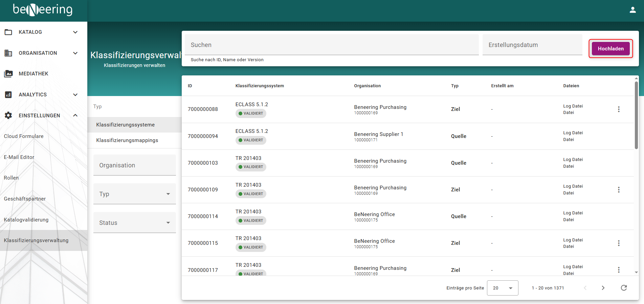Open the Typ filter dropdown
Image resolution: width=644 pixels, height=304 pixels.
click(x=134, y=194)
